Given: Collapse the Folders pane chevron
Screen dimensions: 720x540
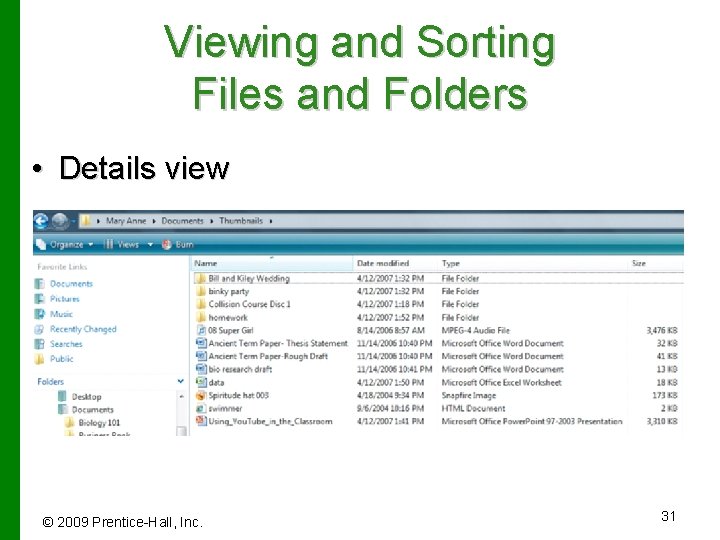Looking at the screenshot, I should click(180, 381).
